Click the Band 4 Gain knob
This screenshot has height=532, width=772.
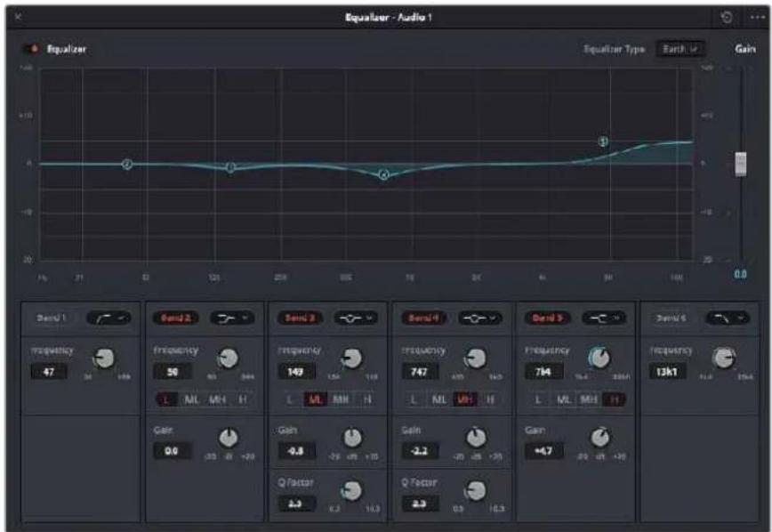coord(476,438)
